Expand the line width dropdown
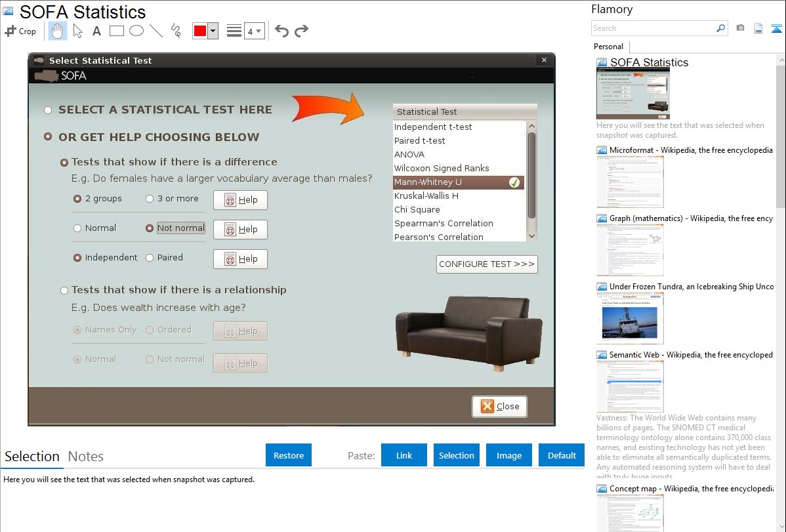The height and width of the screenshot is (532, 786). pos(254,31)
